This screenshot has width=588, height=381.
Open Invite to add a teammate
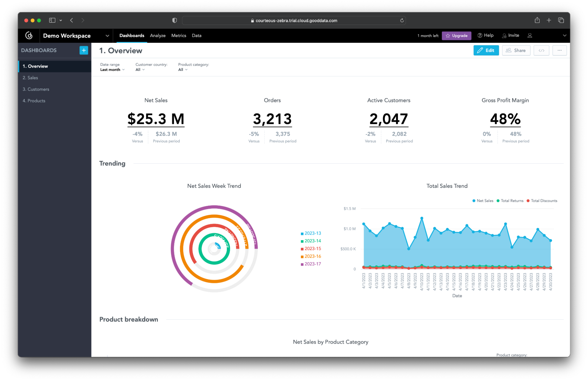pyautogui.click(x=511, y=35)
